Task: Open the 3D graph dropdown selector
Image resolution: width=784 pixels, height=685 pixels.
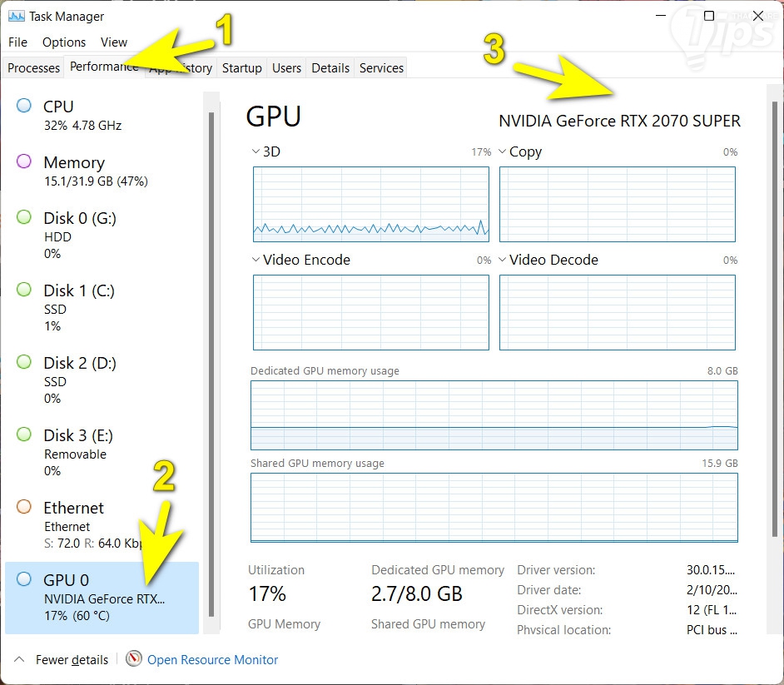Action: pos(256,151)
